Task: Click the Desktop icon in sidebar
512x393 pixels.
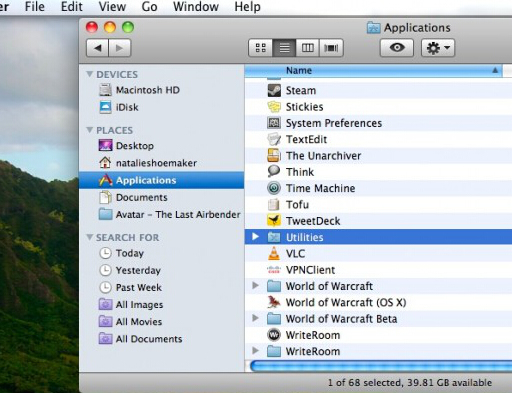Action: (x=105, y=146)
